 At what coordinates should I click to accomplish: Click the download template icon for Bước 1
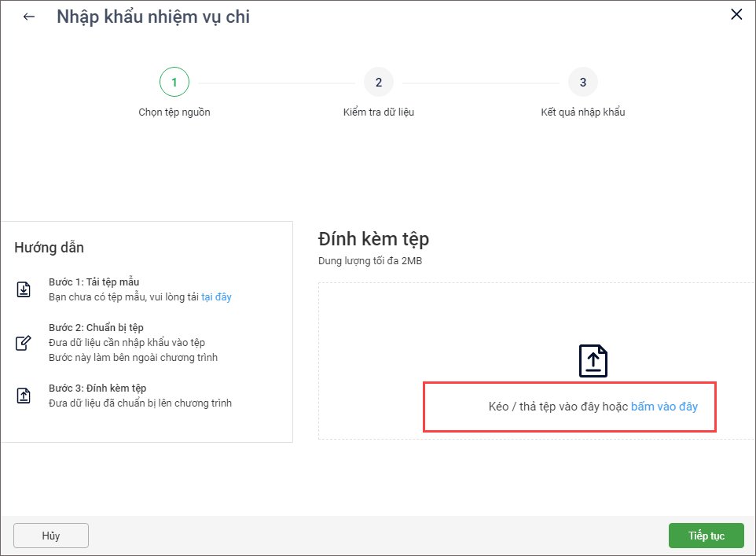click(24, 289)
